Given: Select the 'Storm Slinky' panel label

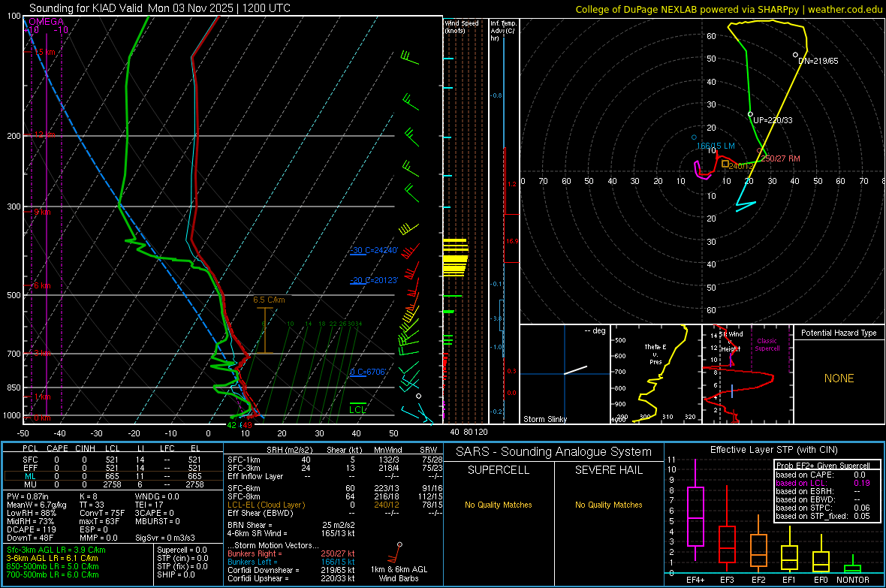Looking at the screenshot, I should 544,419.
